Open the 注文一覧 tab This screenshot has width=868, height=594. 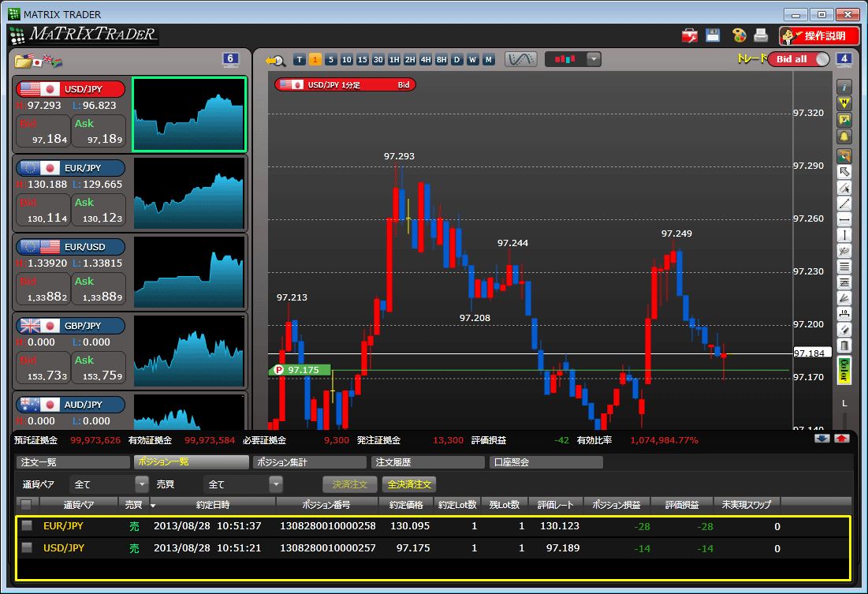pyautogui.click(x=73, y=462)
